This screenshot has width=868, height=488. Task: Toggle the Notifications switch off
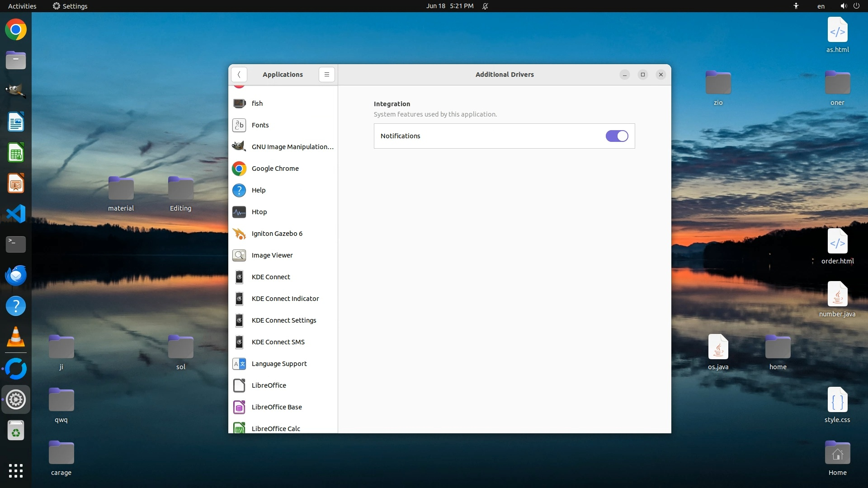pyautogui.click(x=617, y=136)
